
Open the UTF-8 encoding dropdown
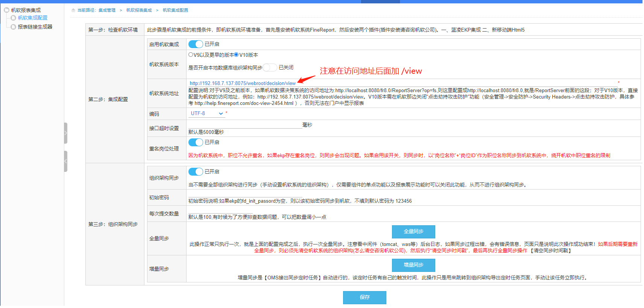click(x=206, y=114)
